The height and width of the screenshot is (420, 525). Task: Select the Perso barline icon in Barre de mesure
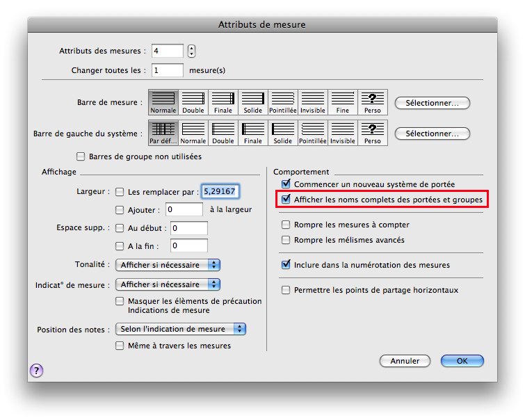[373, 102]
